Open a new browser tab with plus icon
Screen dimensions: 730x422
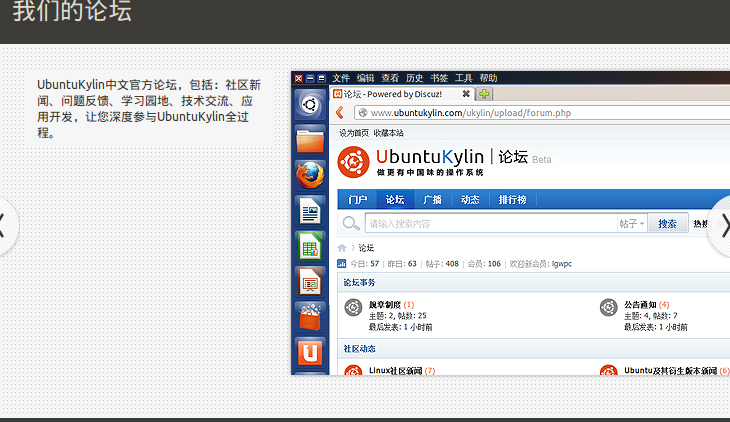[x=484, y=94]
